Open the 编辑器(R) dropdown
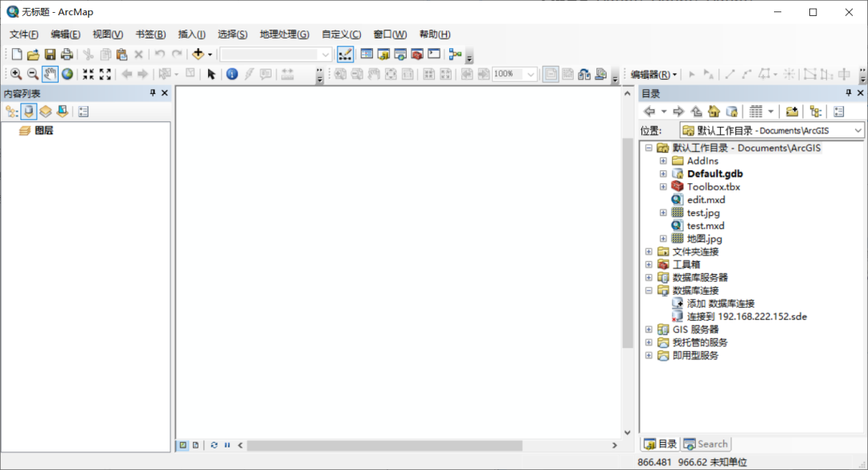The image size is (868, 470). pyautogui.click(x=653, y=74)
